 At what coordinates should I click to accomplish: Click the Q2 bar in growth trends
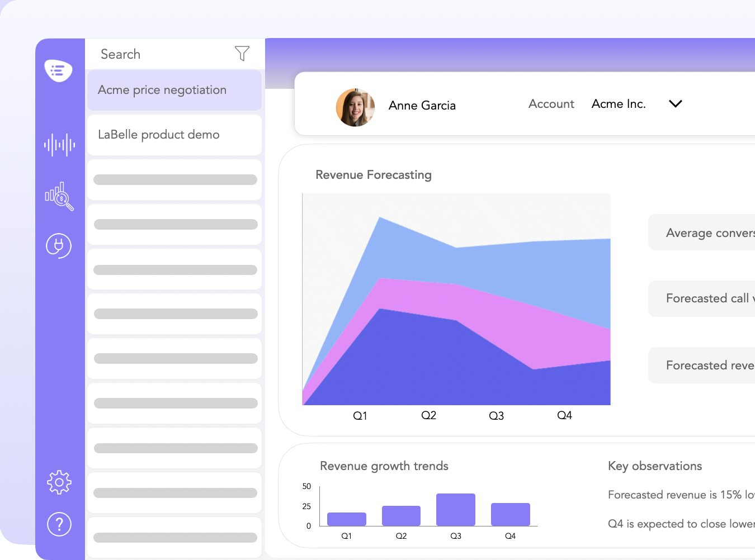[x=401, y=516]
